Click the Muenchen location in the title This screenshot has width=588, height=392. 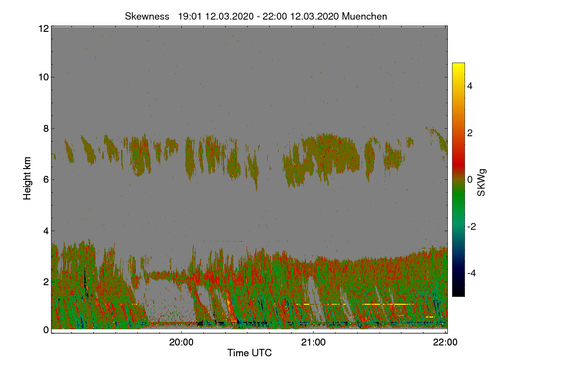pyautogui.click(x=365, y=16)
